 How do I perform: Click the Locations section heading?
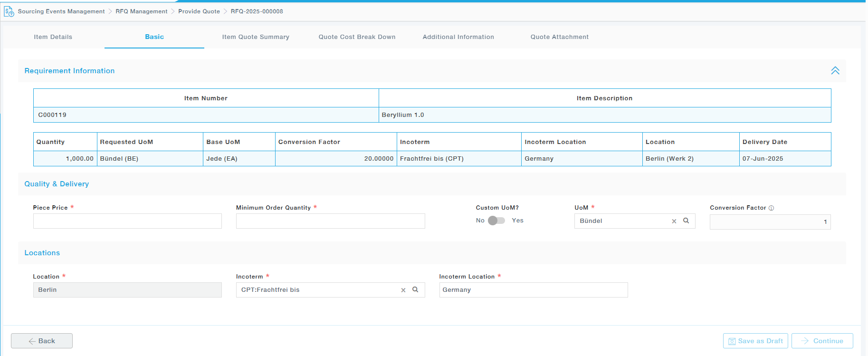click(x=42, y=253)
